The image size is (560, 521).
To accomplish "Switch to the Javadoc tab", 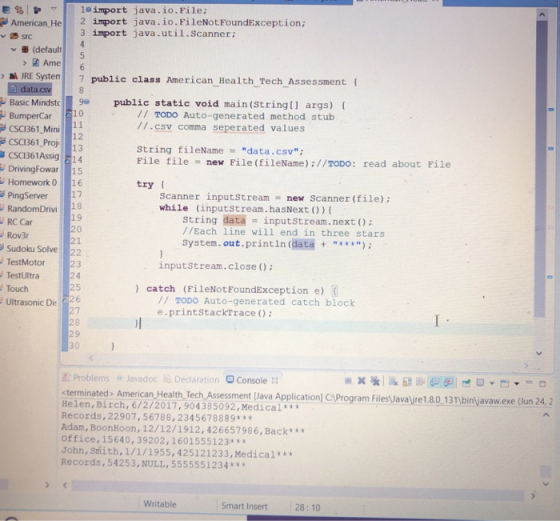I will [137, 379].
